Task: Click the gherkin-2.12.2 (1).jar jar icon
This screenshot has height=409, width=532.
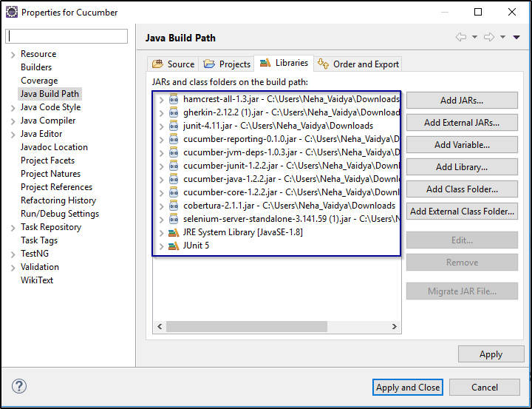Action: pyautogui.click(x=174, y=112)
